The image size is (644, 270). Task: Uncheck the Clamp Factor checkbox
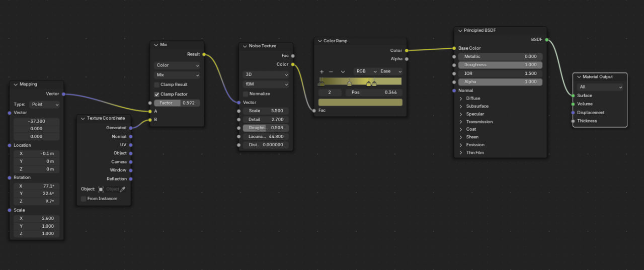point(157,94)
